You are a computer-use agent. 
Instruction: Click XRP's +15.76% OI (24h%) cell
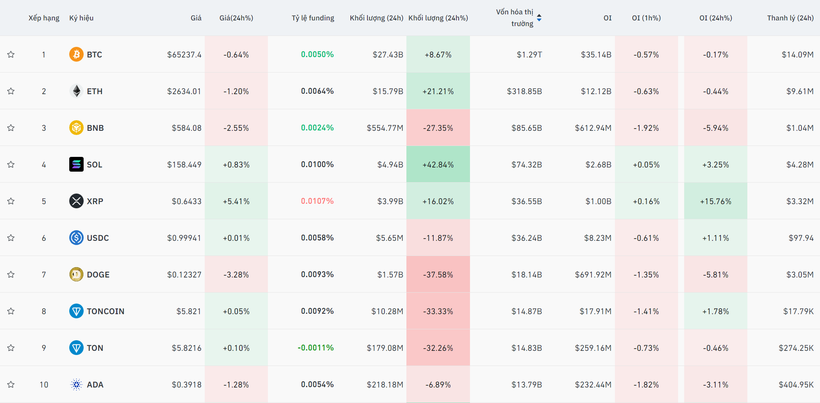[717, 201]
